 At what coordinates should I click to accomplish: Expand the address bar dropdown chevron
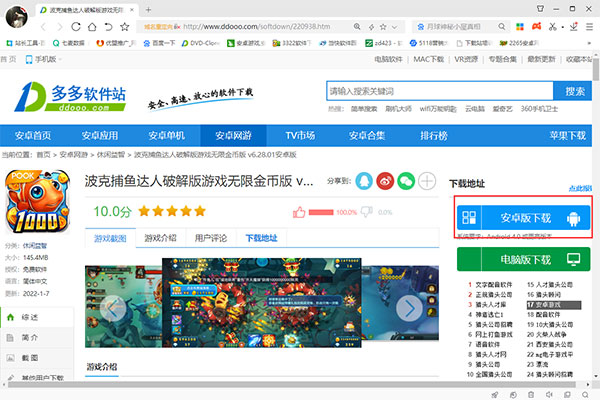(x=395, y=27)
